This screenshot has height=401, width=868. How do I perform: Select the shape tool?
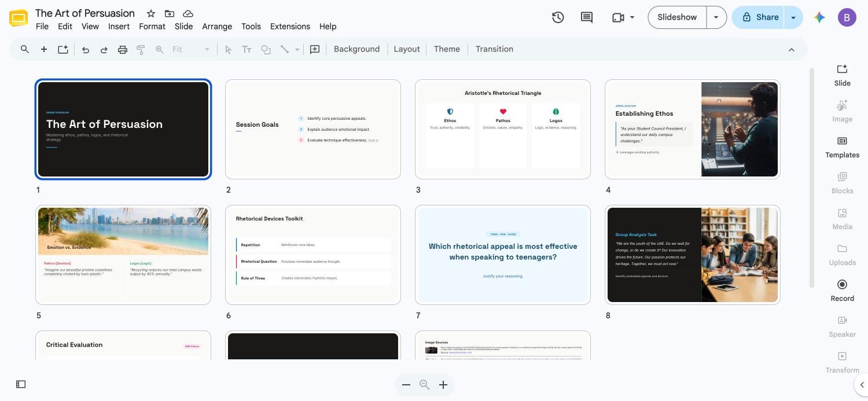pos(266,49)
